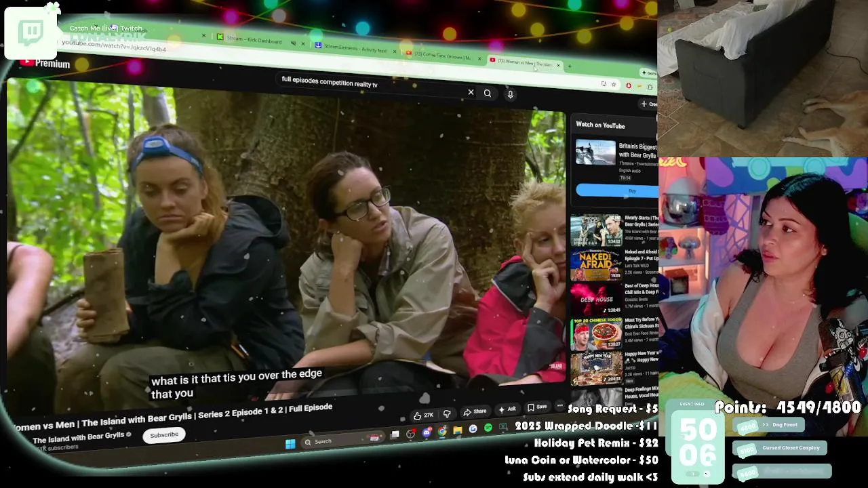This screenshot has width=868, height=488.
Task: Open The Island with Bear Grylls channel
Action: pyautogui.click(x=78, y=438)
